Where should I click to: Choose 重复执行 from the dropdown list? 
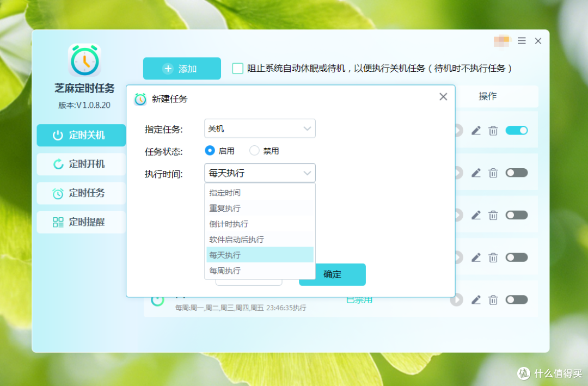pyautogui.click(x=260, y=208)
